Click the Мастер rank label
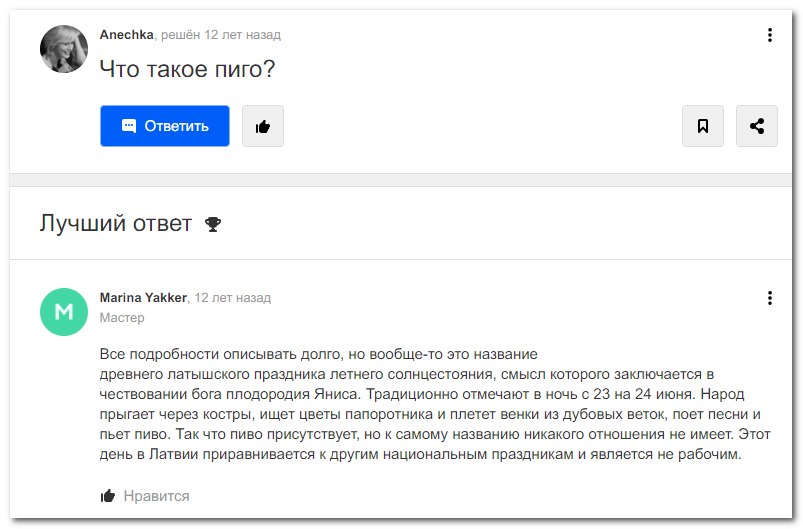 coord(122,318)
